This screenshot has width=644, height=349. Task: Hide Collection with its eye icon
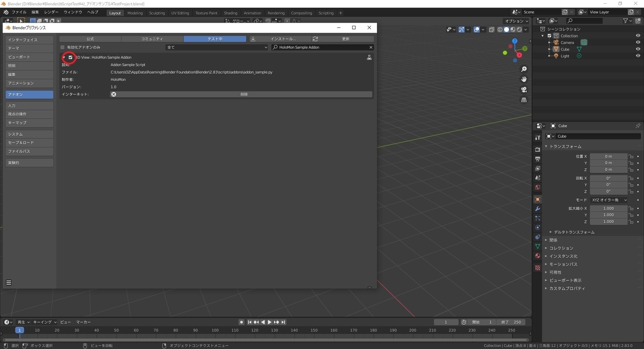[x=638, y=36]
